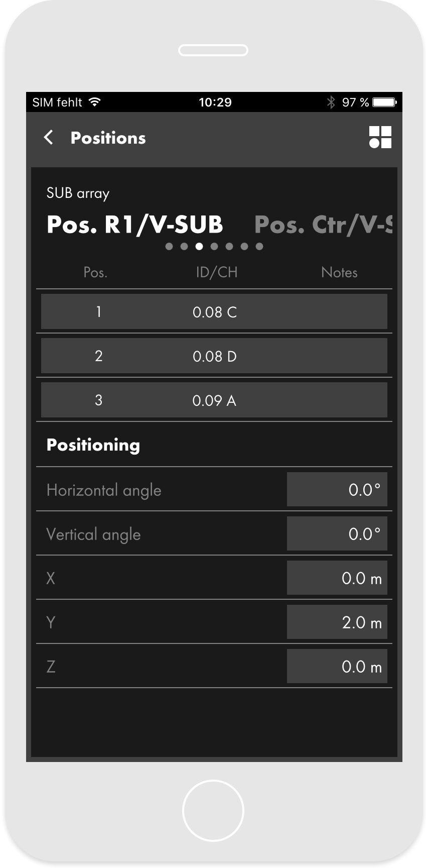Tap the battery indicator icon
426x868 pixels.
(x=384, y=102)
